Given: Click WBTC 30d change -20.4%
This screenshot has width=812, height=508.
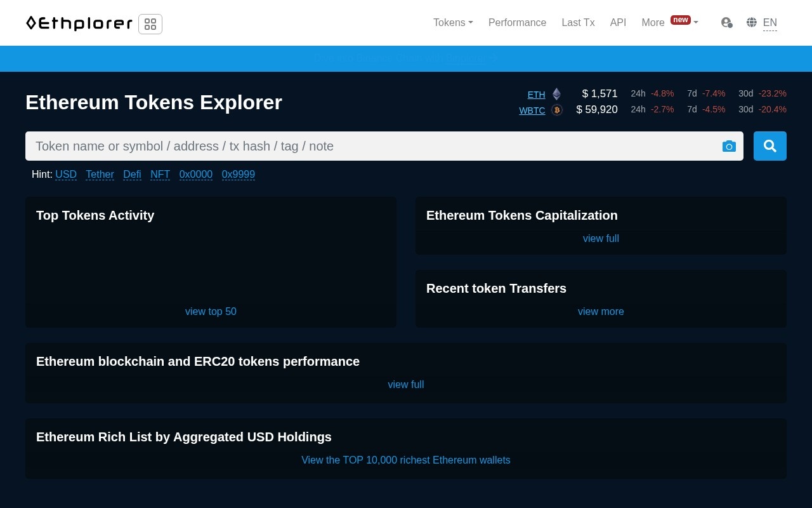Looking at the screenshot, I should 772,110.
